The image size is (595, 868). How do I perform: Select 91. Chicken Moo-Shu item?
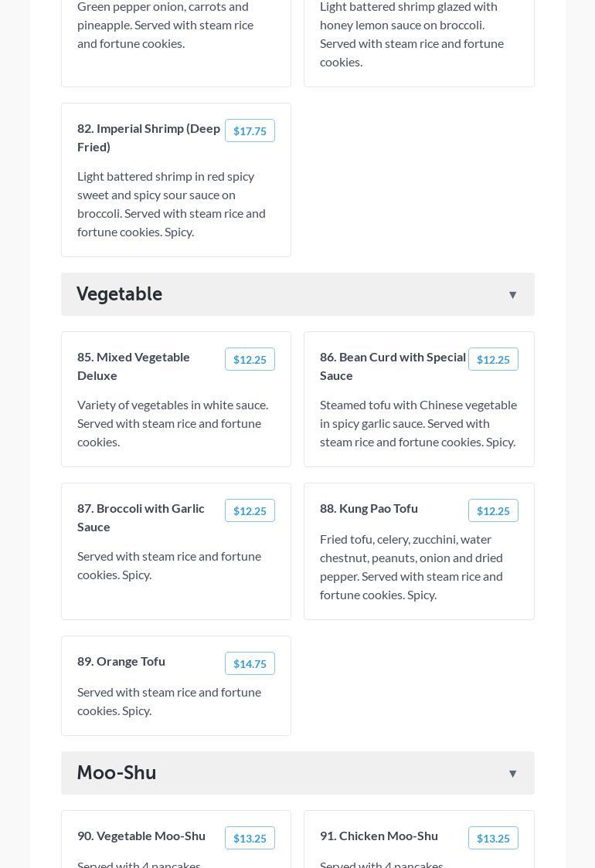pyautogui.click(x=379, y=836)
